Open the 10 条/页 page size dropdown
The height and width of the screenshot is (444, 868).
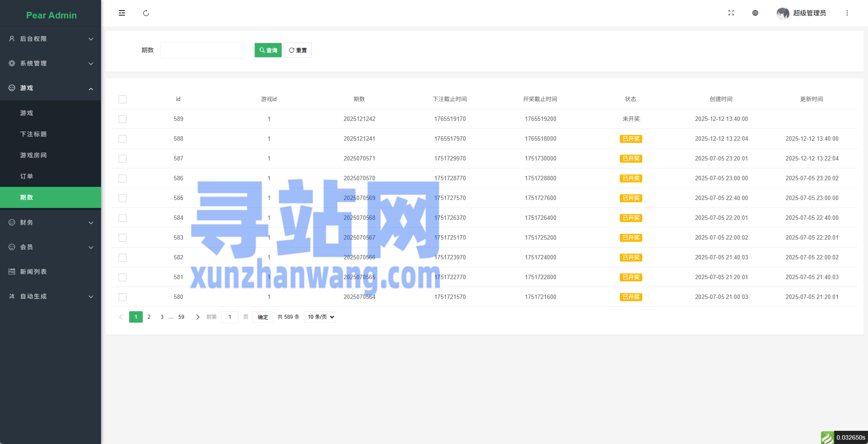tap(320, 317)
